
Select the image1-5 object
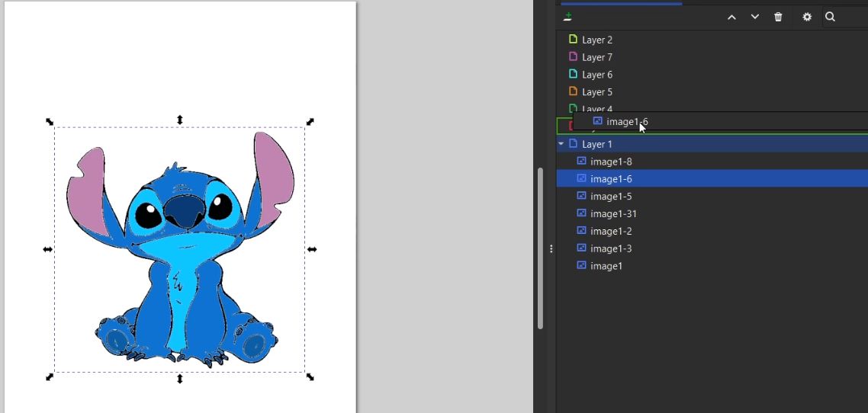click(x=712, y=197)
